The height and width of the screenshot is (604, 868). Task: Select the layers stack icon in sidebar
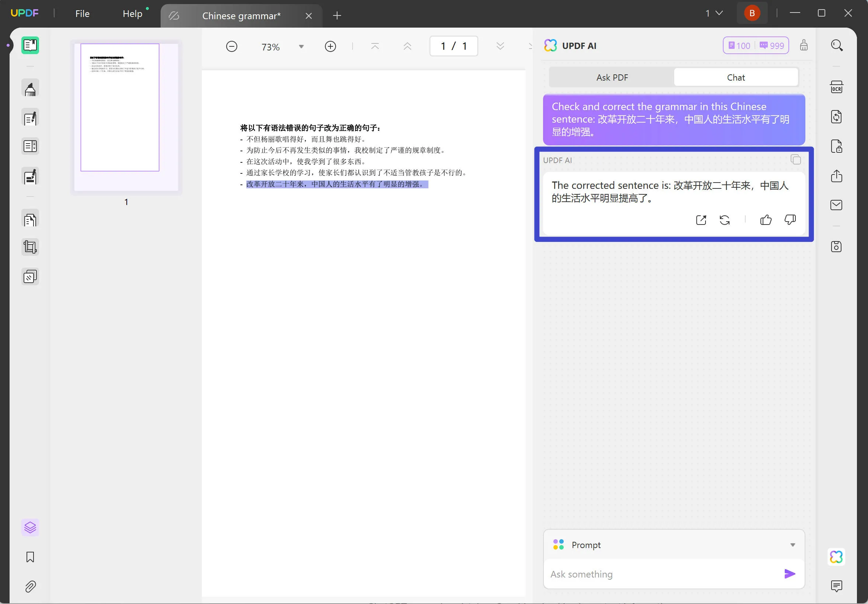[30, 527]
